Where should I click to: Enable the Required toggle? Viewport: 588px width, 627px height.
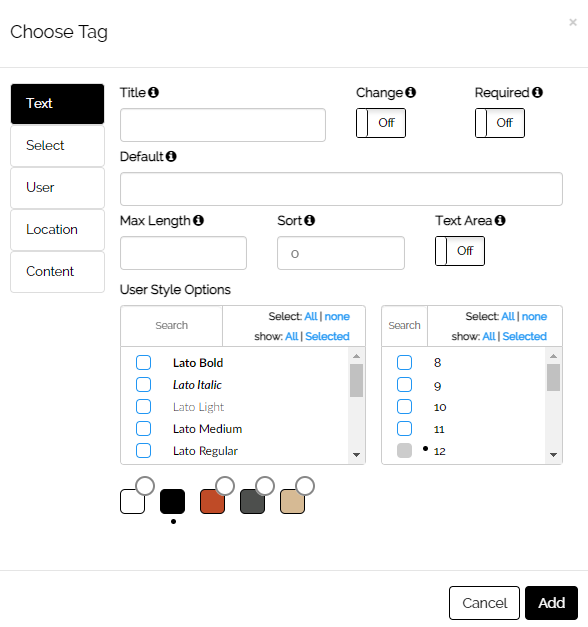pos(500,123)
